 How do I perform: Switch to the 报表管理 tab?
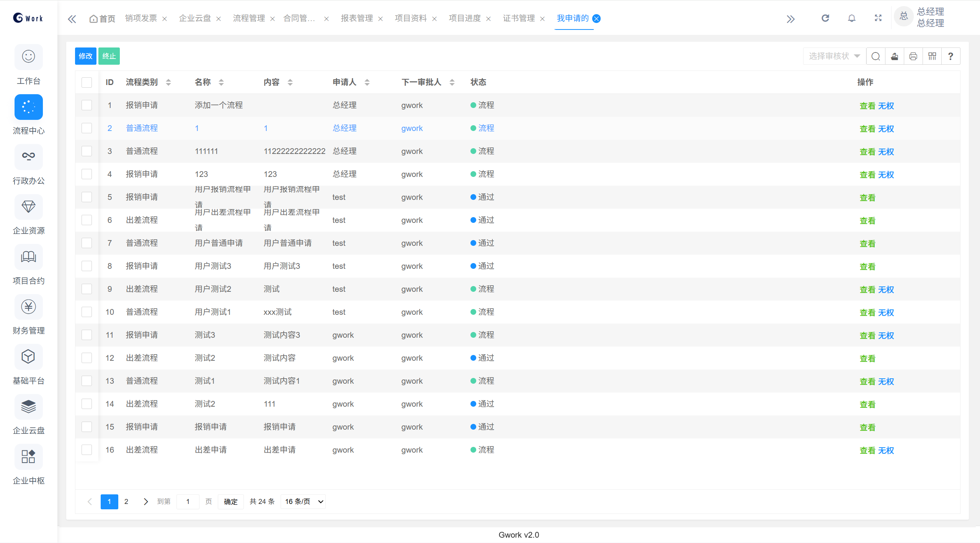[357, 18]
